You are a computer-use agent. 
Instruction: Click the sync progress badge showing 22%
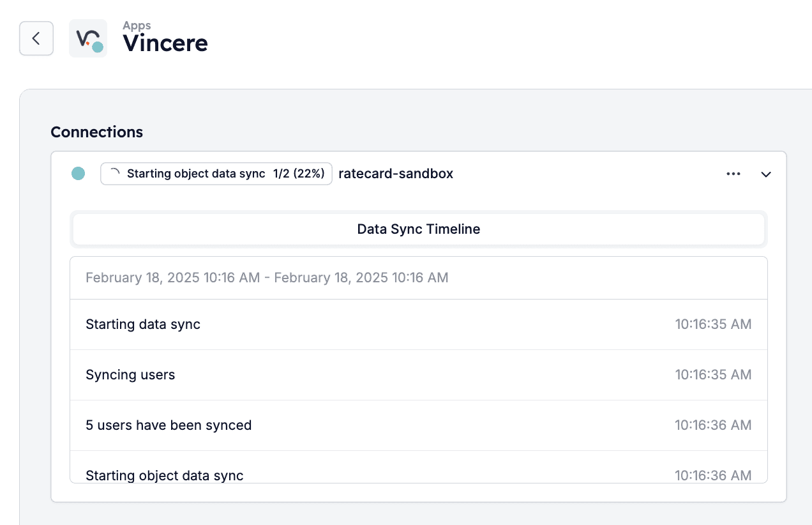216,174
